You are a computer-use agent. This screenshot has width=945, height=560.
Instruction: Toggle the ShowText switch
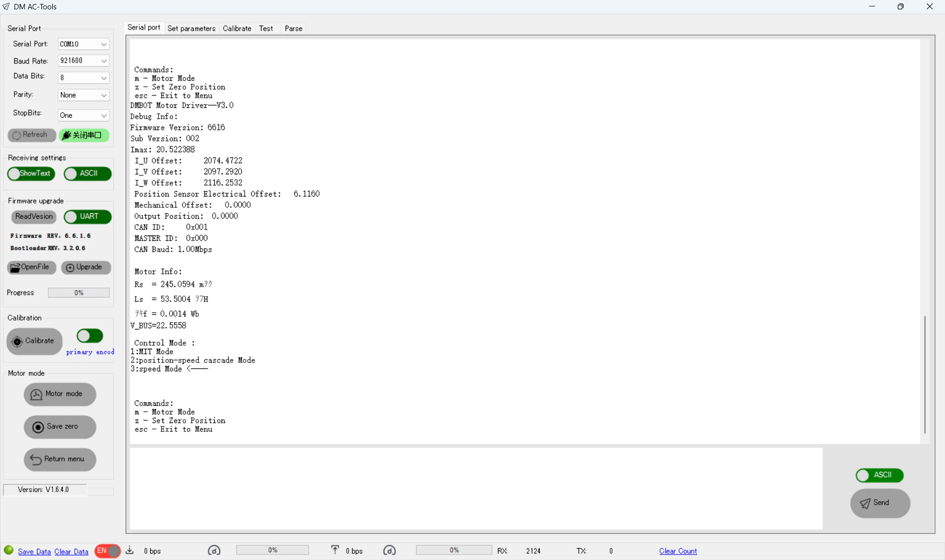[x=31, y=174]
